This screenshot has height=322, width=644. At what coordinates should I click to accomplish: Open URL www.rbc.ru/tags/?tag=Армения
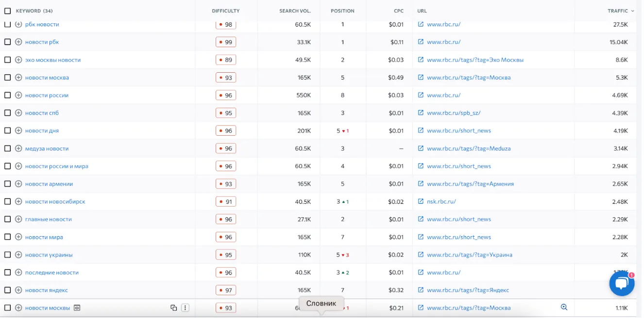(x=470, y=184)
